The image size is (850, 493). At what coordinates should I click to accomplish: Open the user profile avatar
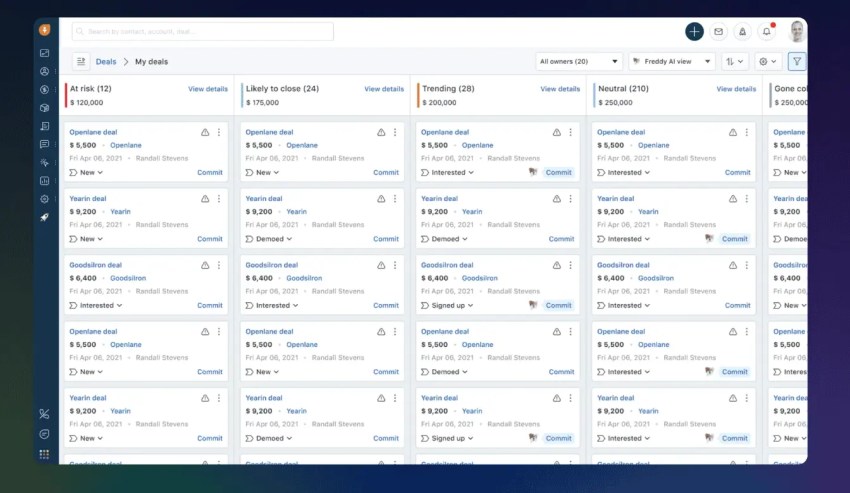pos(796,31)
